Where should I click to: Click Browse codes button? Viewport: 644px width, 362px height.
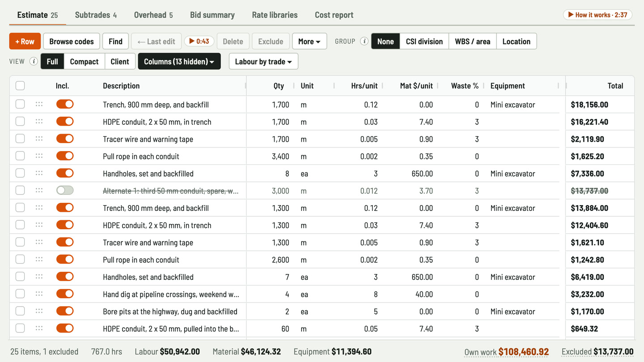point(72,42)
